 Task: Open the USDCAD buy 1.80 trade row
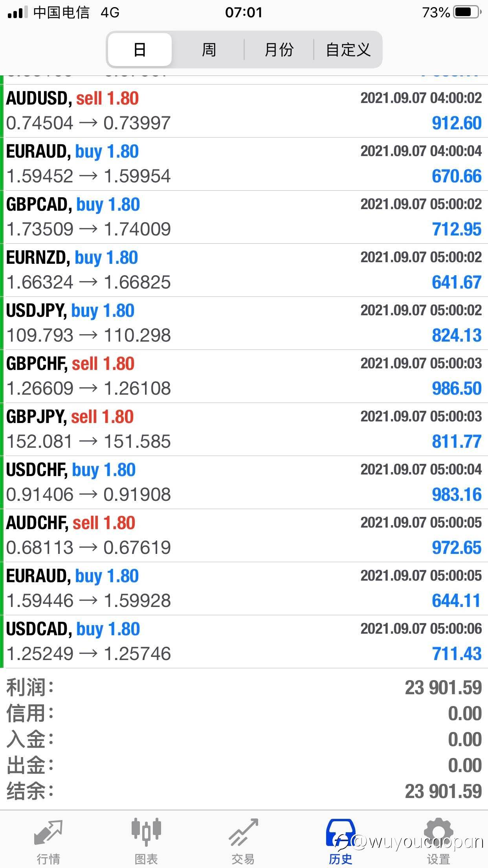pyautogui.click(x=244, y=642)
